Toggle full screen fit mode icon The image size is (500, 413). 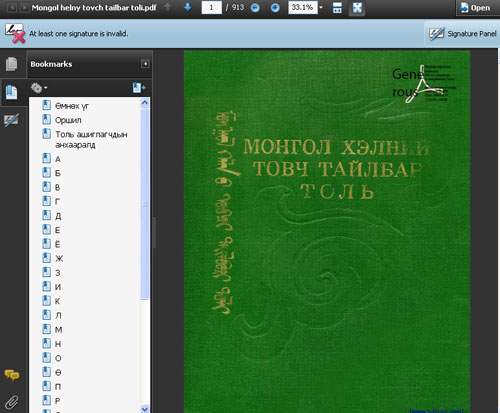point(357,8)
